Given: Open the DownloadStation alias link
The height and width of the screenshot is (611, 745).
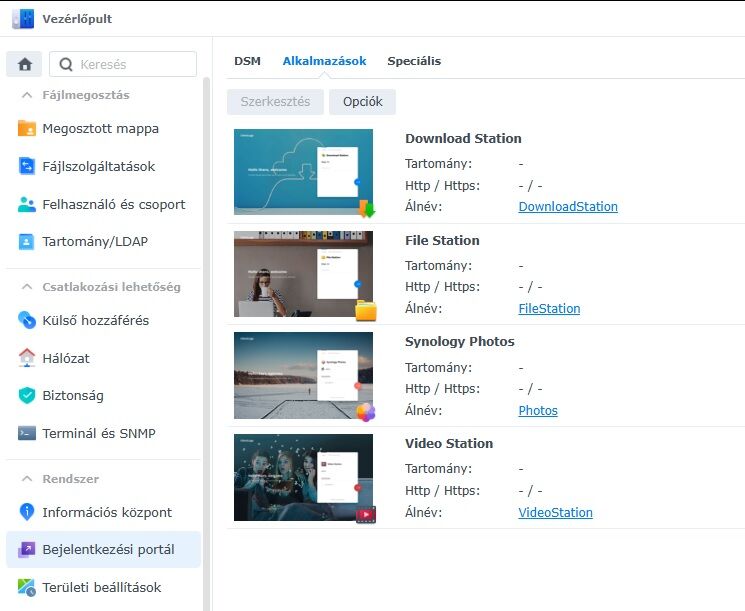Looking at the screenshot, I should pyautogui.click(x=568, y=207).
